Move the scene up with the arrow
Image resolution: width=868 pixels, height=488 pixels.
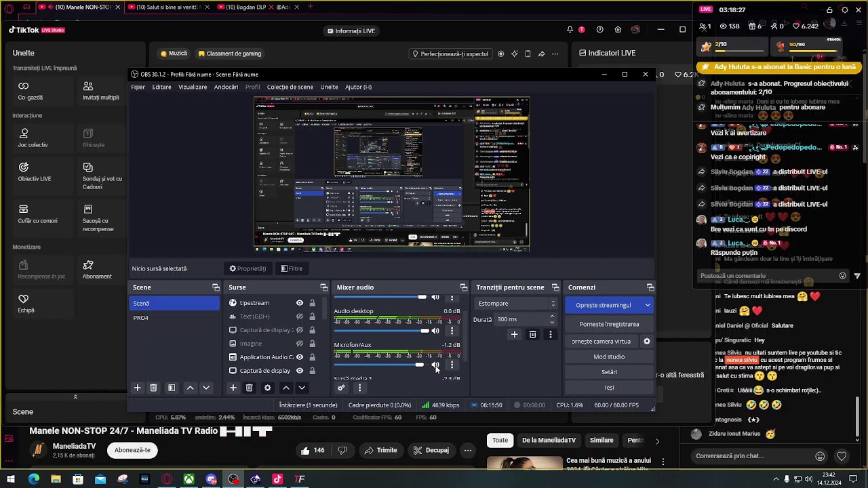190,388
